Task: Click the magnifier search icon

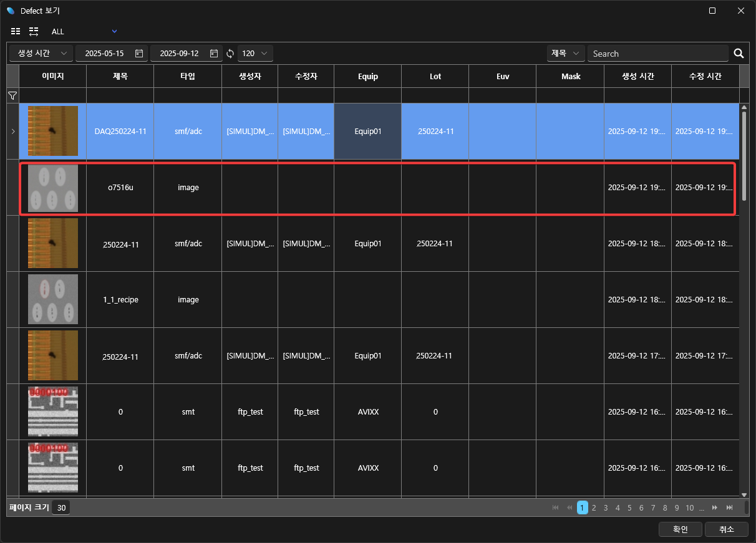Action: [x=739, y=54]
